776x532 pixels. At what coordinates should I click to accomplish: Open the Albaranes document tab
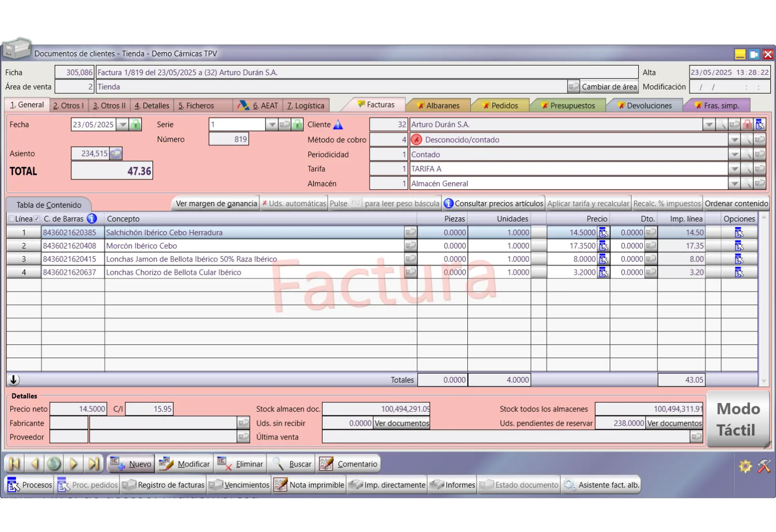pyautogui.click(x=438, y=105)
